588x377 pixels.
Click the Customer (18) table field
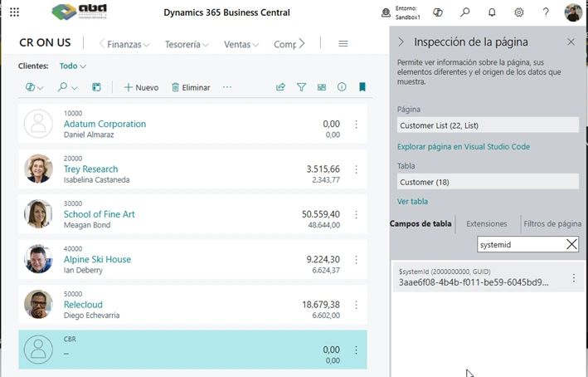(488, 182)
